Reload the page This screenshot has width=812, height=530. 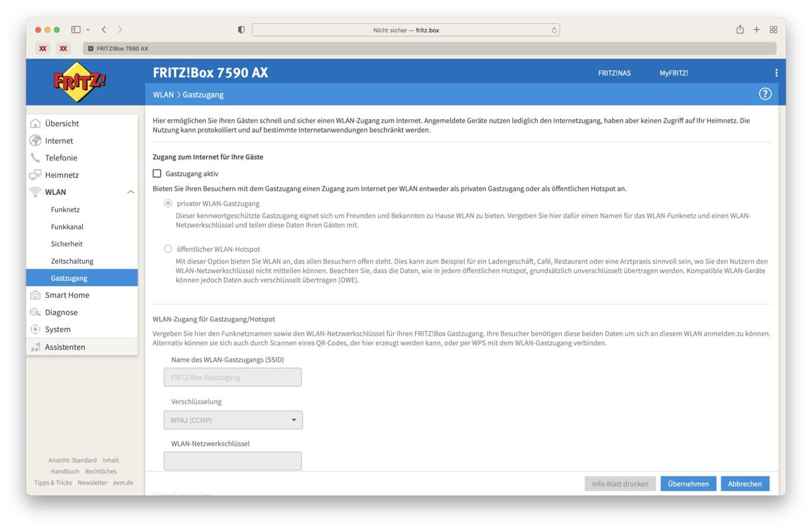(554, 30)
